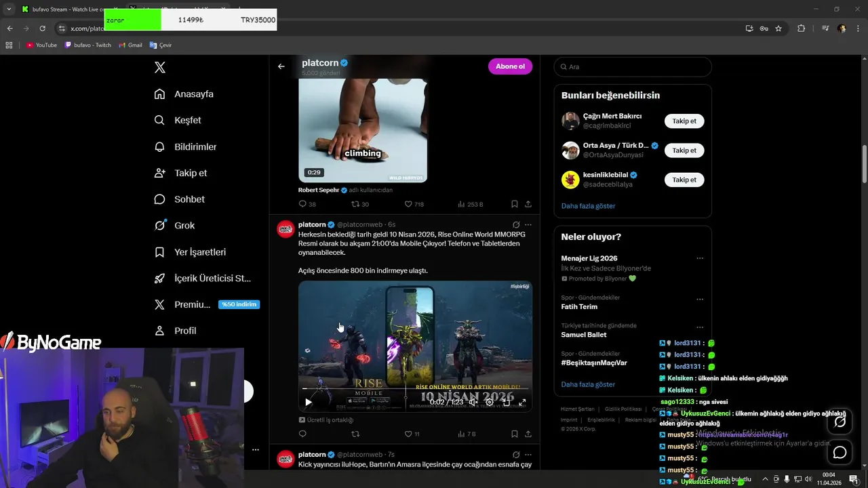Open Keşfet explore page
This screenshot has height=488, width=868.
point(178,120)
